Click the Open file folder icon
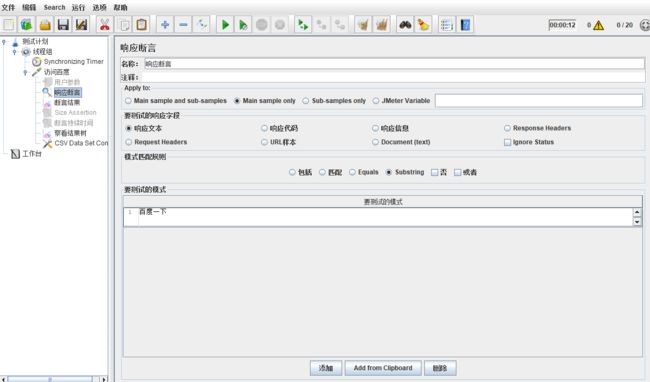Screen dimensions: 650x382 point(45,25)
